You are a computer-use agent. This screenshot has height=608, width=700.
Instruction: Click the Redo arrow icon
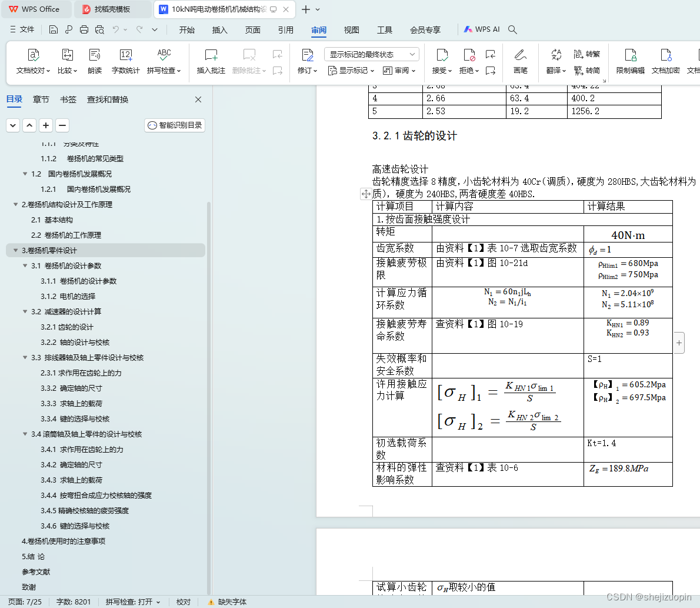coord(140,29)
